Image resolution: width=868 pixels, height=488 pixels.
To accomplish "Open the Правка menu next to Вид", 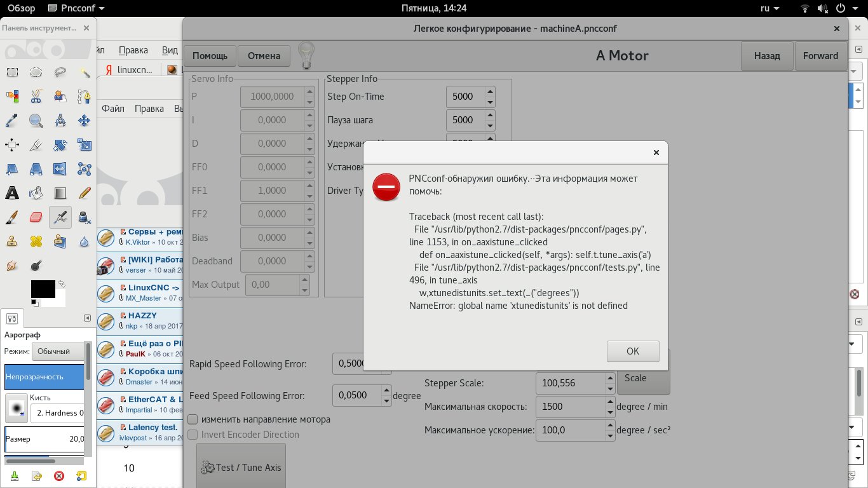I will point(133,50).
